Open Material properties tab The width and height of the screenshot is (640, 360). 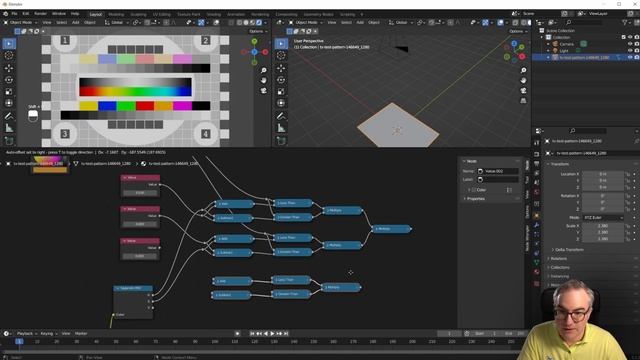pos(536,272)
